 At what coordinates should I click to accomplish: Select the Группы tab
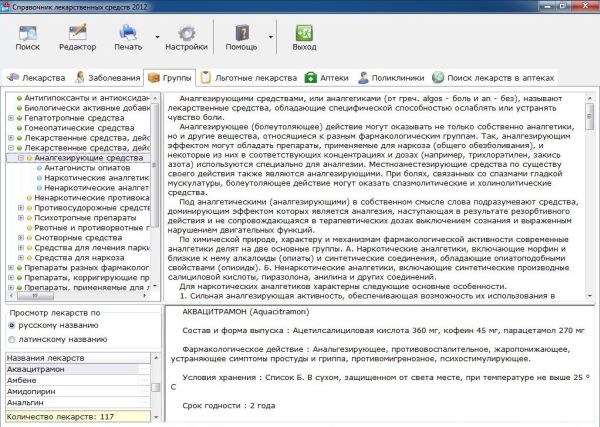click(170, 78)
